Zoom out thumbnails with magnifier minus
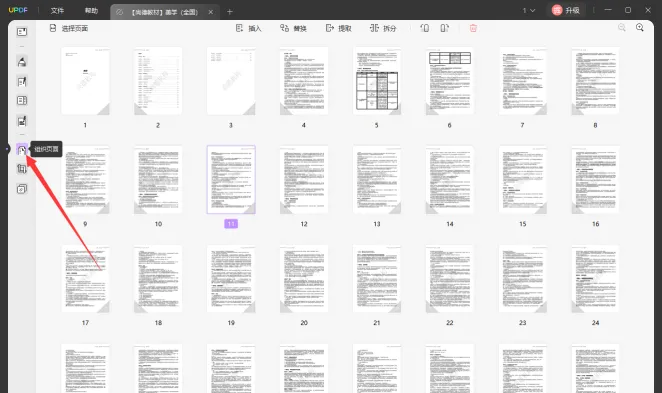 tap(622, 27)
